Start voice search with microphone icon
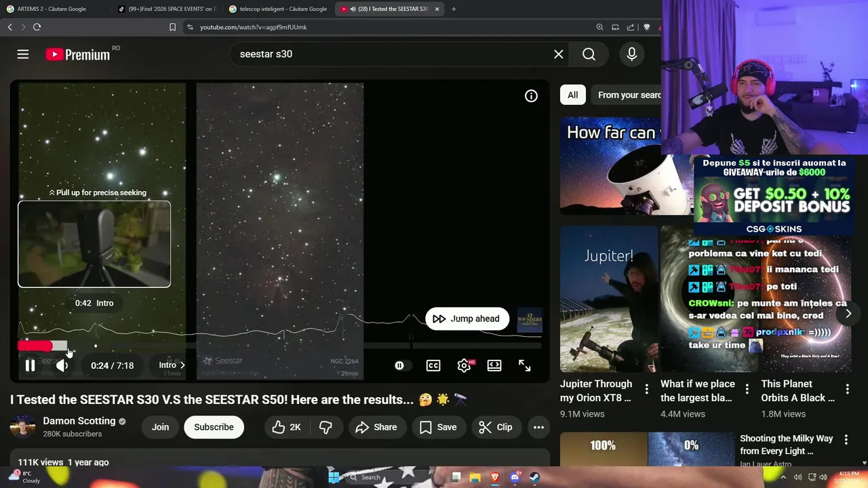 (x=631, y=54)
